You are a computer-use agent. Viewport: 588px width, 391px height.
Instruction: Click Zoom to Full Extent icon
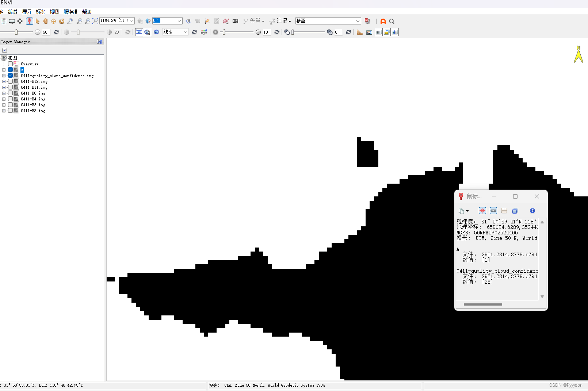(x=95, y=21)
